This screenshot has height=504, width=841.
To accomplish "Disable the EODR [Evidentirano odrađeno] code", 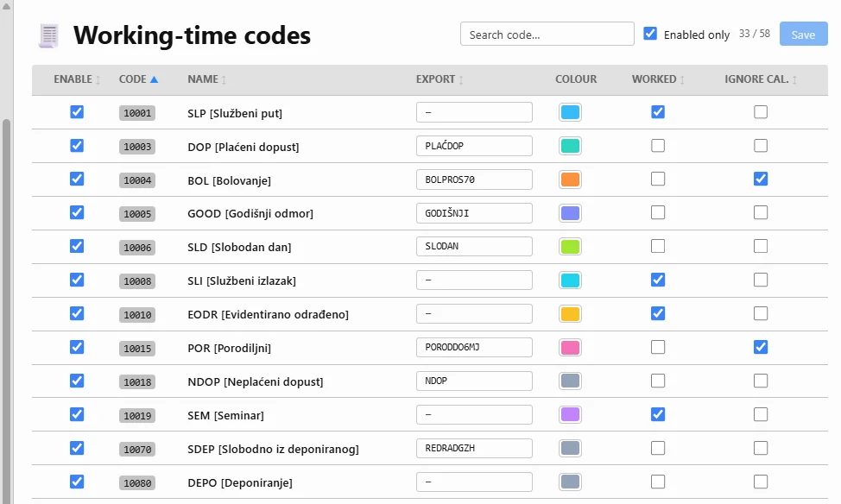I will tap(77, 313).
